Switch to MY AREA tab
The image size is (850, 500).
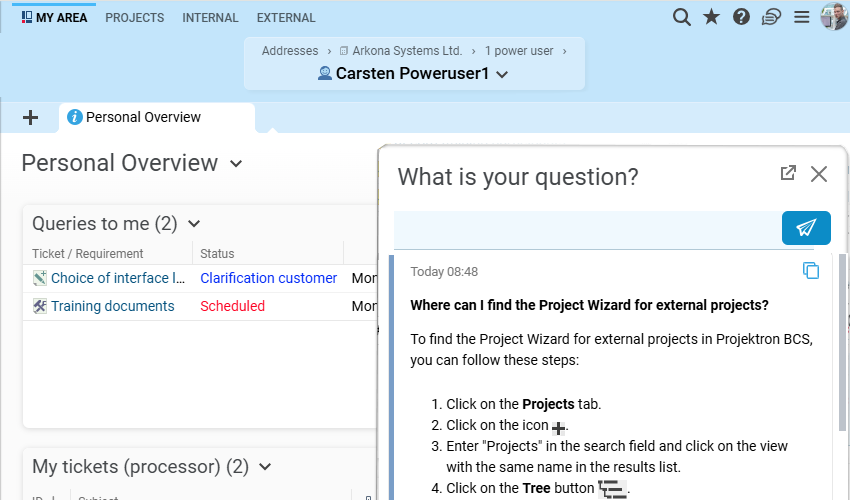click(x=54, y=18)
